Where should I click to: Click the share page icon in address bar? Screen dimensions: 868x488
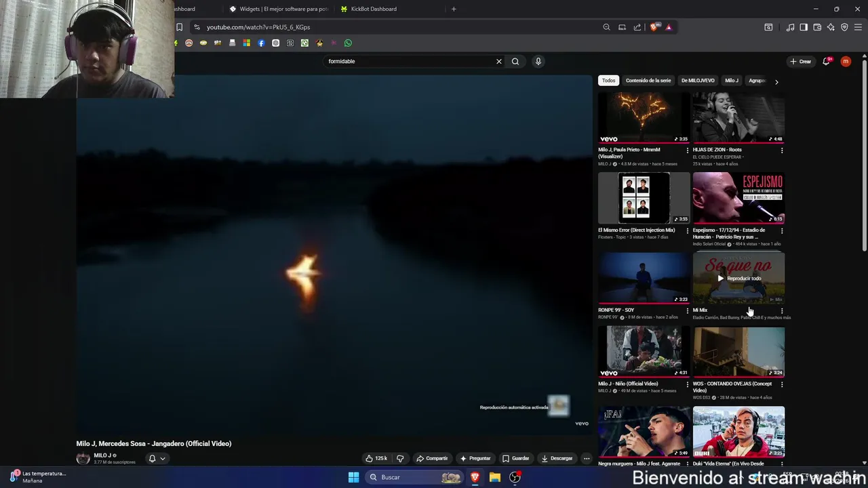pyautogui.click(x=637, y=27)
